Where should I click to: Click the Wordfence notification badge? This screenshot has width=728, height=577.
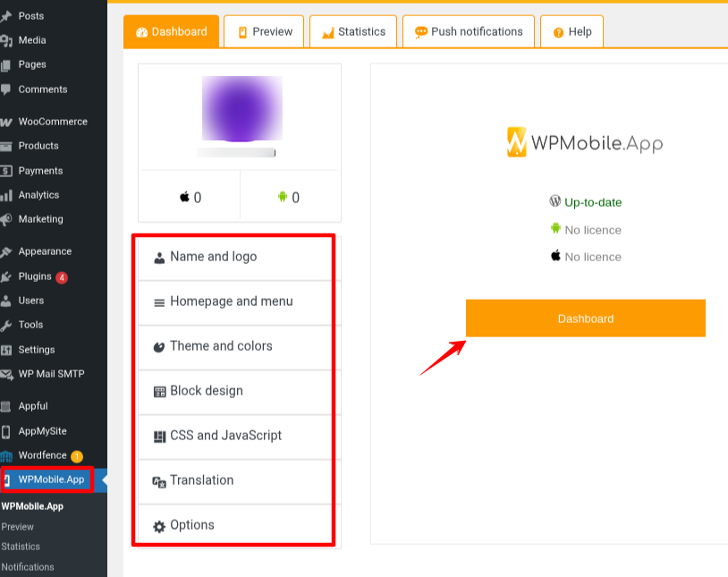[77, 456]
